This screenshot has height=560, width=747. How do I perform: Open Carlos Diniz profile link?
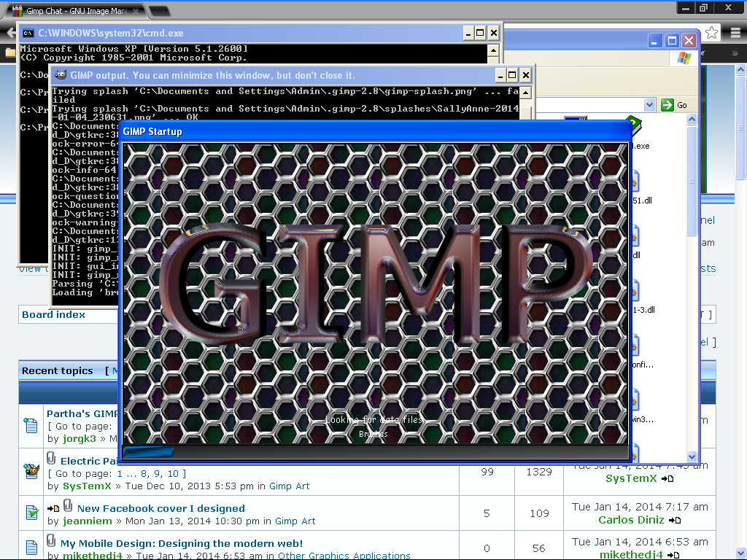tap(631, 520)
